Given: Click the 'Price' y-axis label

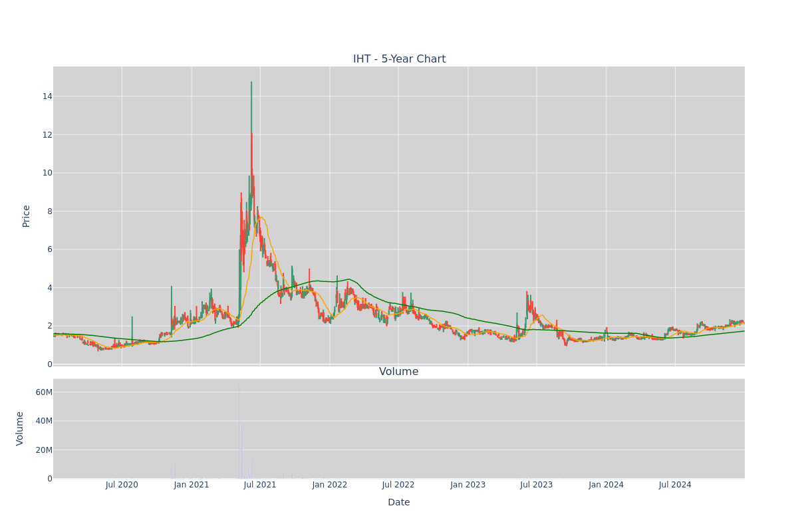Looking at the screenshot, I should (x=27, y=216).
